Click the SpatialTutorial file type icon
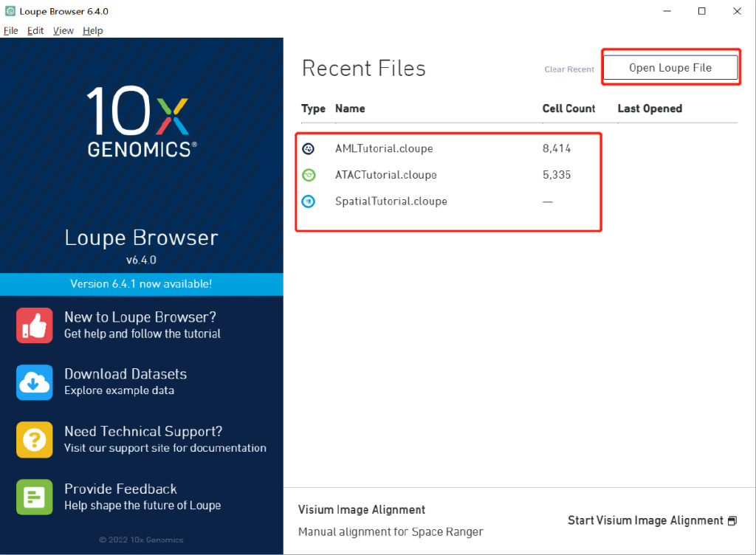 click(309, 201)
